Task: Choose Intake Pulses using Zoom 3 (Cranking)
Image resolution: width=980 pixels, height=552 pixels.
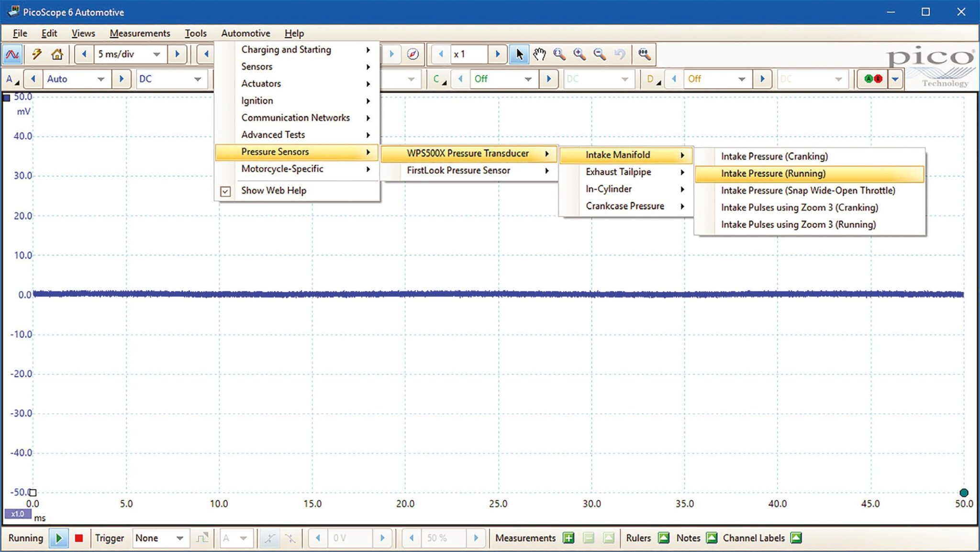Action: (x=809, y=208)
